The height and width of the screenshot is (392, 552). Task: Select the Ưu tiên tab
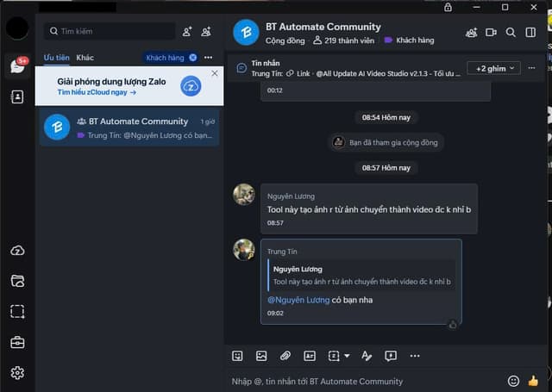[x=57, y=58]
